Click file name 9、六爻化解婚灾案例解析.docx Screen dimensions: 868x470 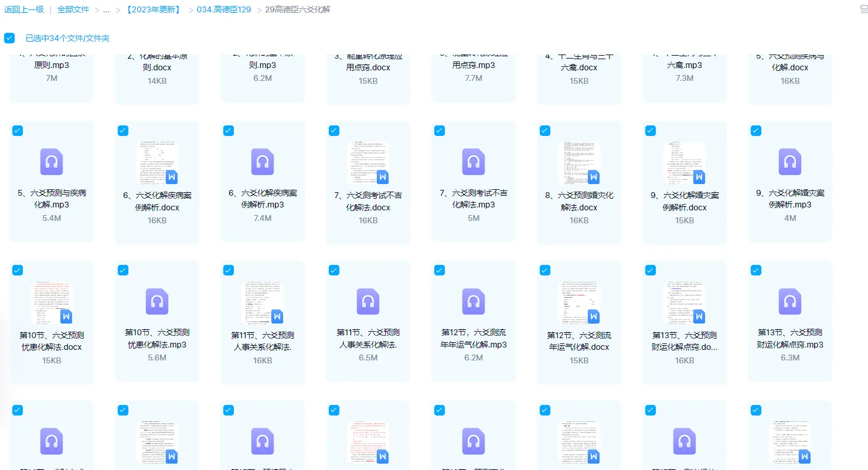[685, 201]
